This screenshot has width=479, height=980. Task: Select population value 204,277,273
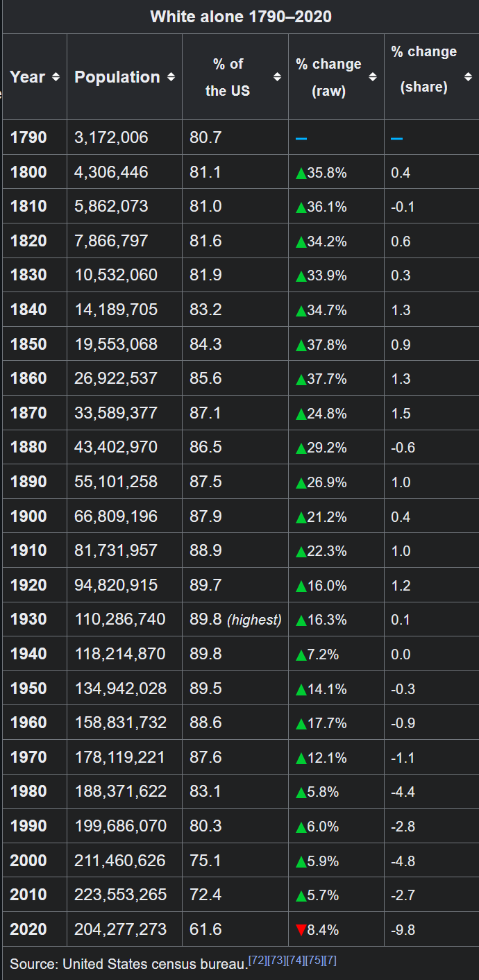click(x=121, y=929)
